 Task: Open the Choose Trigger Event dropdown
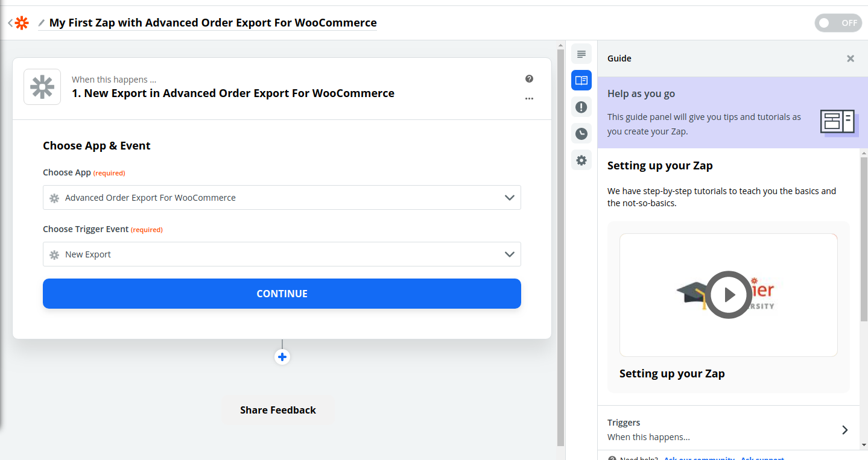(282, 254)
